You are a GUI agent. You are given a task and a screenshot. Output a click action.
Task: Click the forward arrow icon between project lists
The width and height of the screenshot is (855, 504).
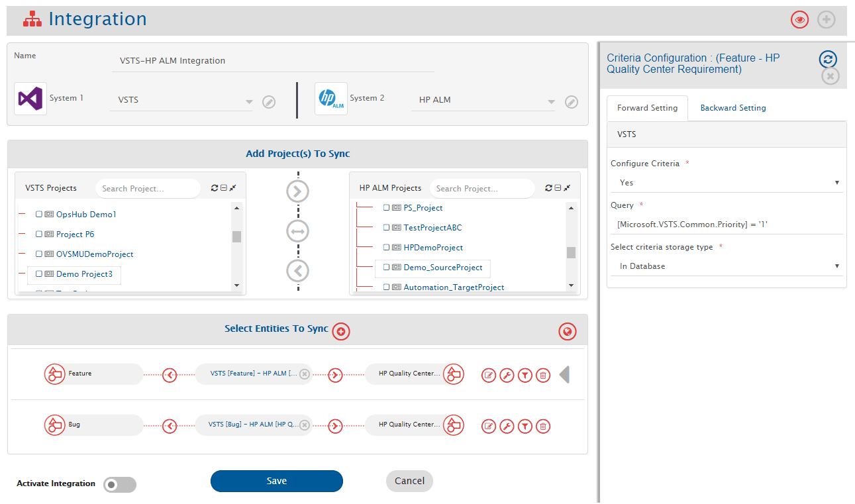(x=297, y=191)
